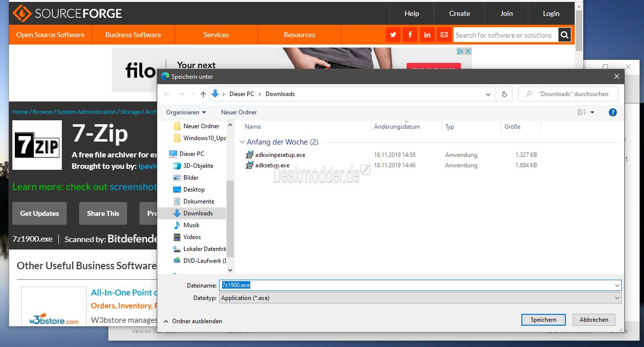Open the Help menu on SourceForge
644x347 pixels.
point(412,13)
